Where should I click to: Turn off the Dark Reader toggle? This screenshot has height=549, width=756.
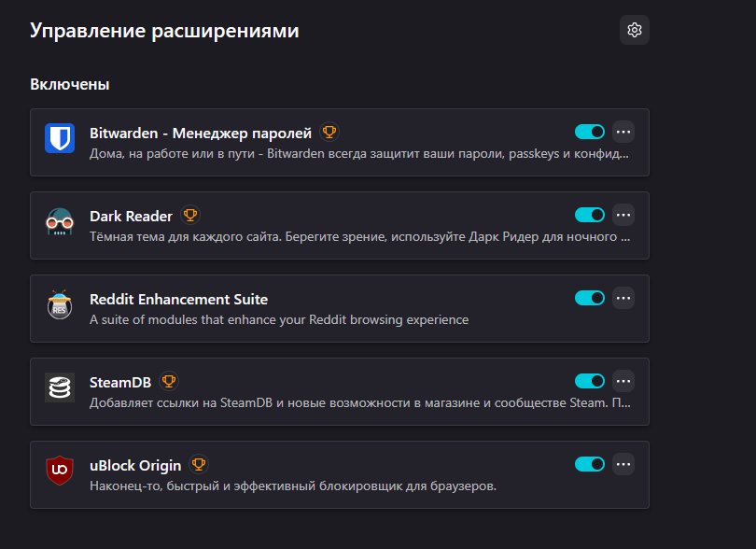[590, 215]
